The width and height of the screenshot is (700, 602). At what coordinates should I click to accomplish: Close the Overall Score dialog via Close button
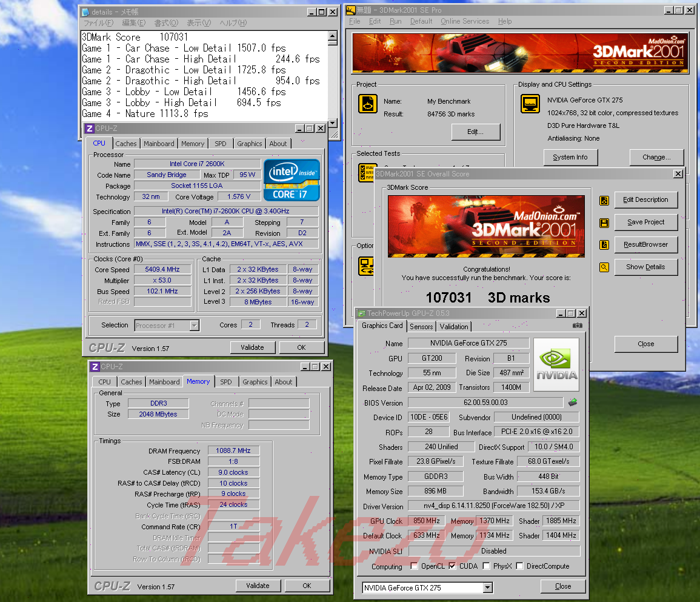coord(645,344)
